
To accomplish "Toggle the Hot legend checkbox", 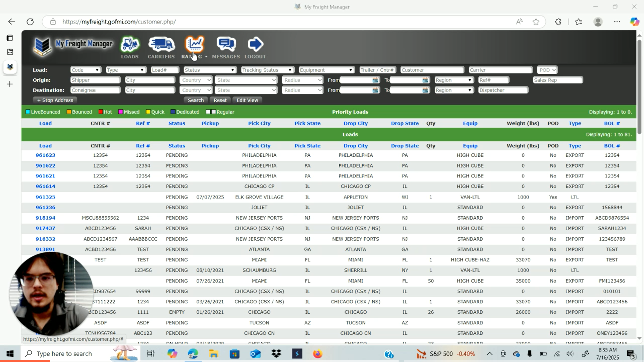I will click(x=101, y=112).
